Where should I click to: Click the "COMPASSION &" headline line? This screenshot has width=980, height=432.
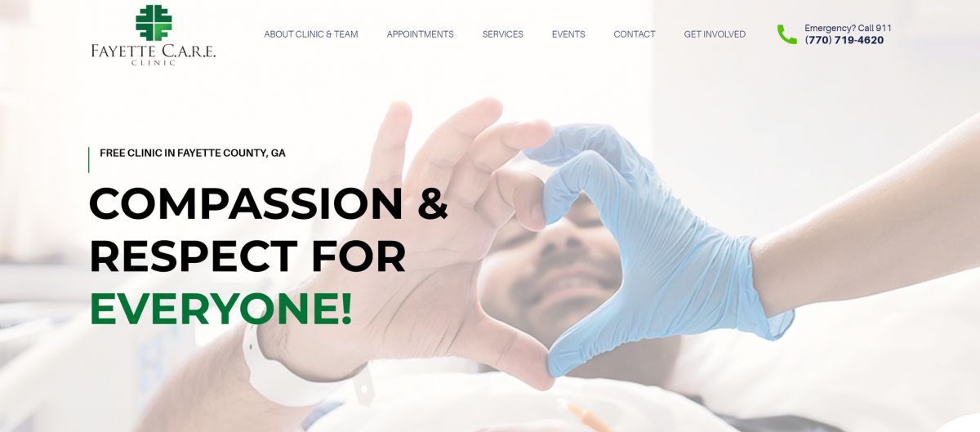(x=269, y=203)
